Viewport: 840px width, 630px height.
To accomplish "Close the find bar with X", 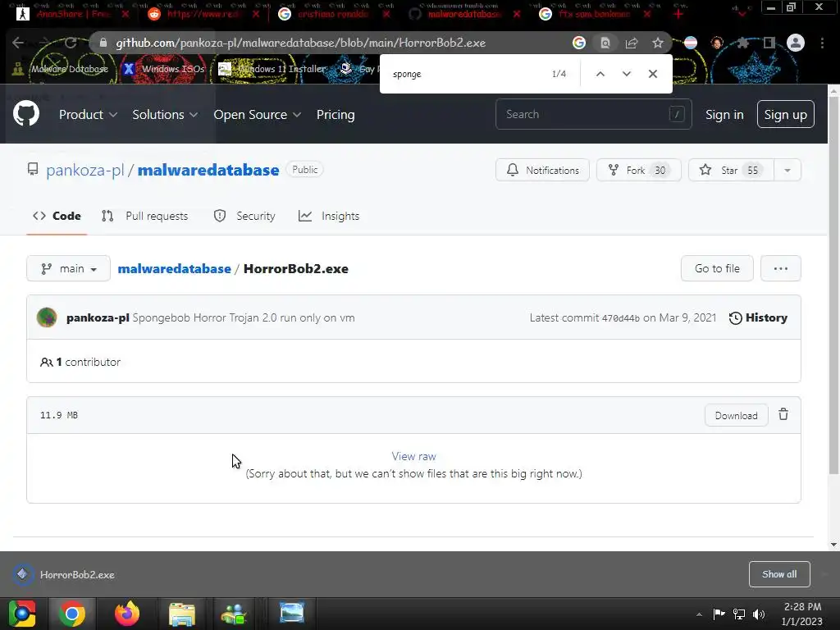I will point(652,74).
